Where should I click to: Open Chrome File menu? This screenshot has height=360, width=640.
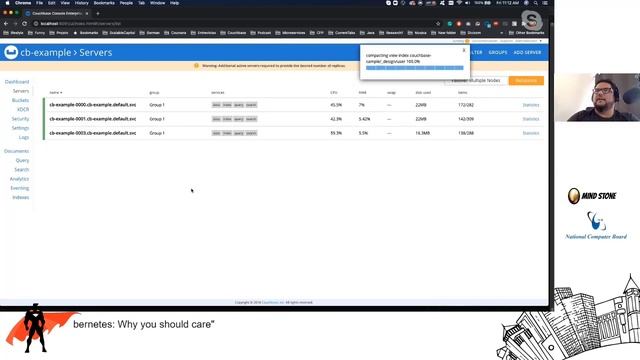coord(39,3)
